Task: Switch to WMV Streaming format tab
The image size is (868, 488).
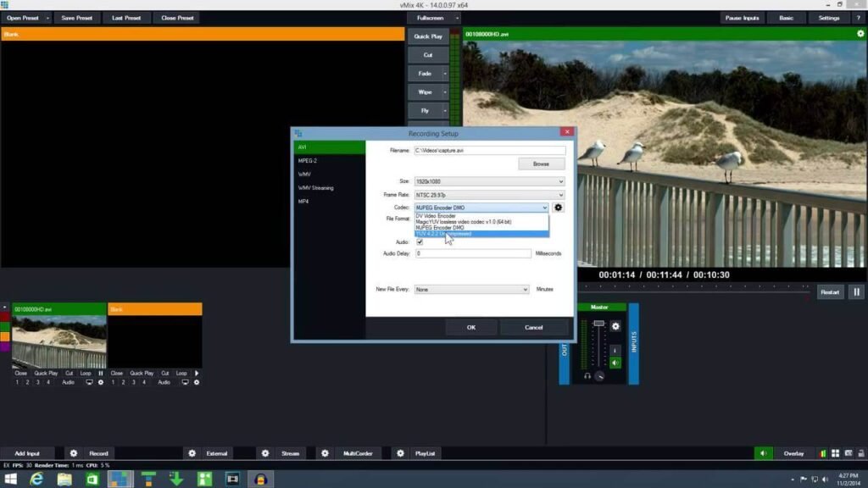Action: pyautogui.click(x=330, y=187)
